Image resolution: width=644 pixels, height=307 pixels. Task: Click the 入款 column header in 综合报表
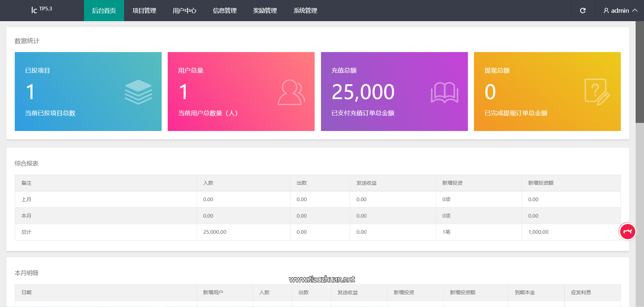[x=208, y=183]
